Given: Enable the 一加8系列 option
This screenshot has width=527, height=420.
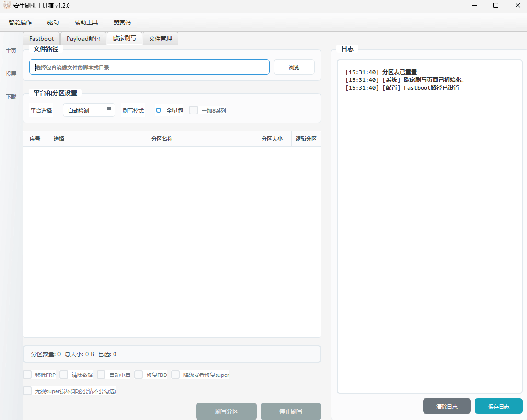Looking at the screenshot, I should [x=193, y=110].
